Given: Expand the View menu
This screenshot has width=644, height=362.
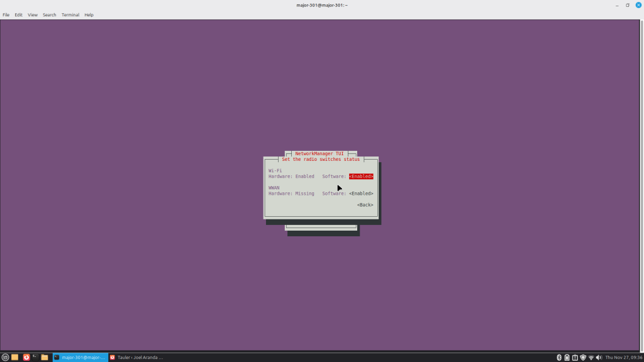Looking at the screenshot, I should (33, 14).
